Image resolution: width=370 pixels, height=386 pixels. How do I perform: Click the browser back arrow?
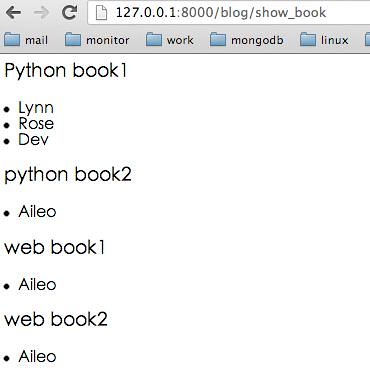13,13
